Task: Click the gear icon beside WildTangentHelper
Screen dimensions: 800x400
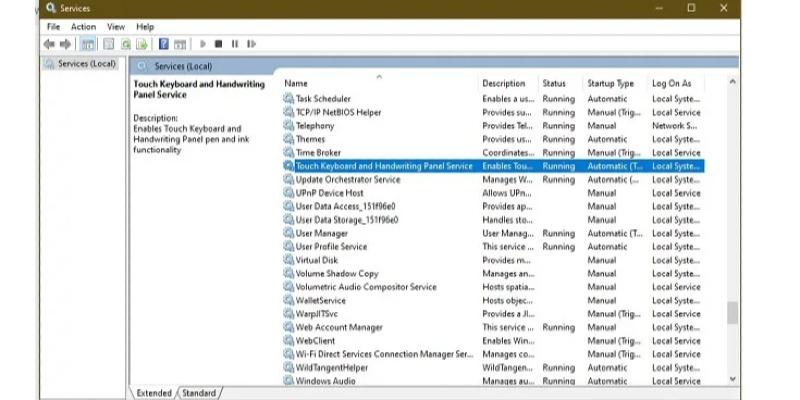Action: (x=289, y=367)
